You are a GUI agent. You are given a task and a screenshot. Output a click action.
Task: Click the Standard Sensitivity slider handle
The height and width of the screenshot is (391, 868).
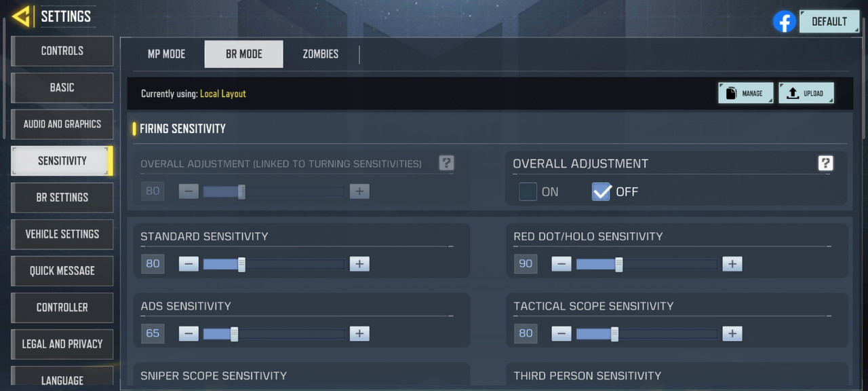click(241, 263)
